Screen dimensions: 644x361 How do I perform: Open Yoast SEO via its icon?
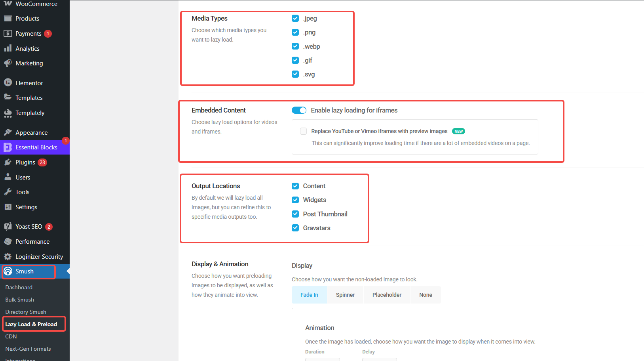click(x=8, y=226)
